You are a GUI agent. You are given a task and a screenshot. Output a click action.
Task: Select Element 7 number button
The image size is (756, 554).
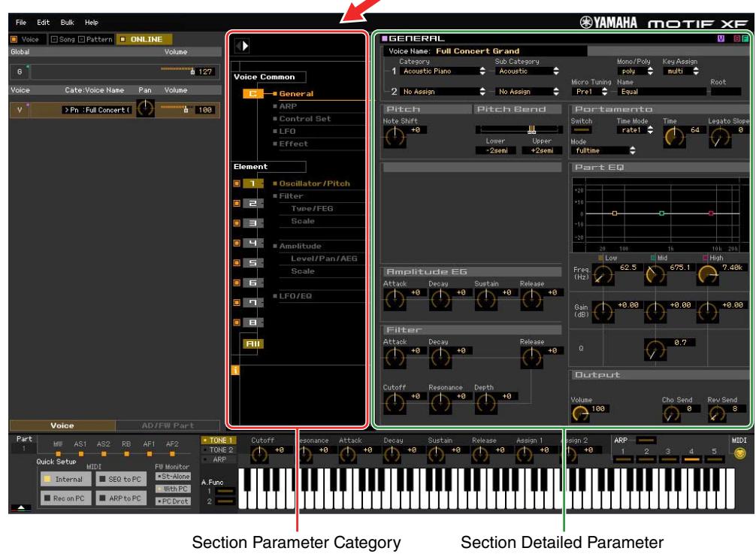[253, 302]
